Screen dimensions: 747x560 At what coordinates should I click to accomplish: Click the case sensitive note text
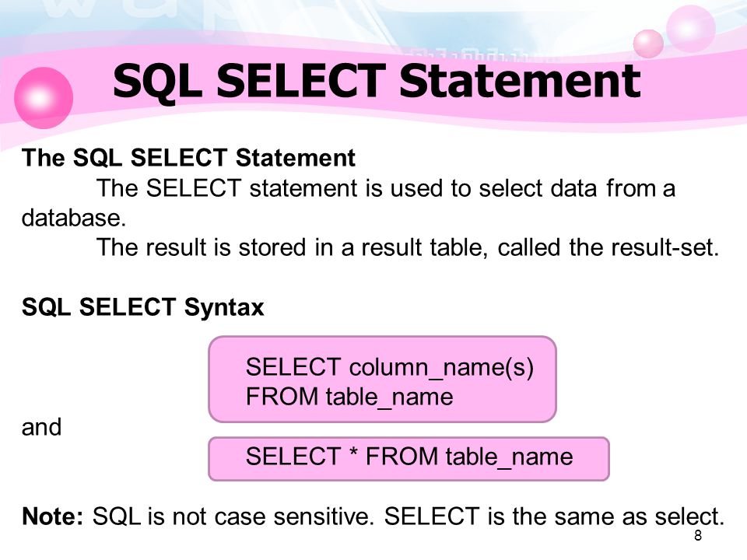coord(409,516)
